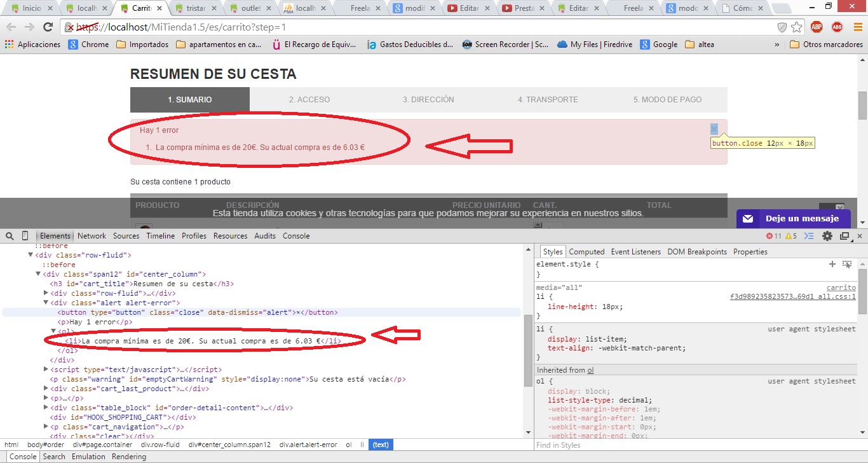Open Chrome hamburger menu
The width and height of the screenshot is (868, 463).
tap(857, 27)
